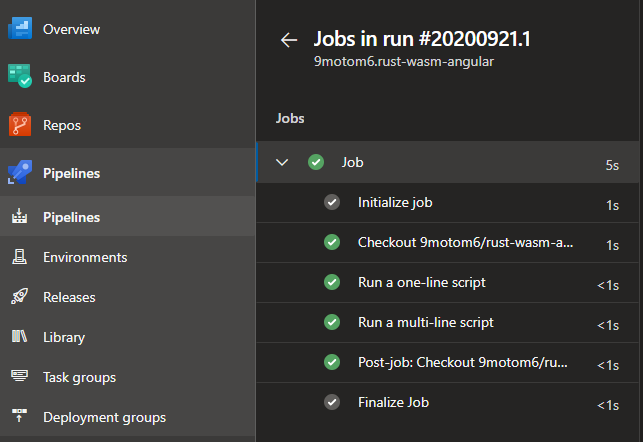643x442 pixels.
Task: Click <1s duration of Finalize Job
Action: coord(608,405)
